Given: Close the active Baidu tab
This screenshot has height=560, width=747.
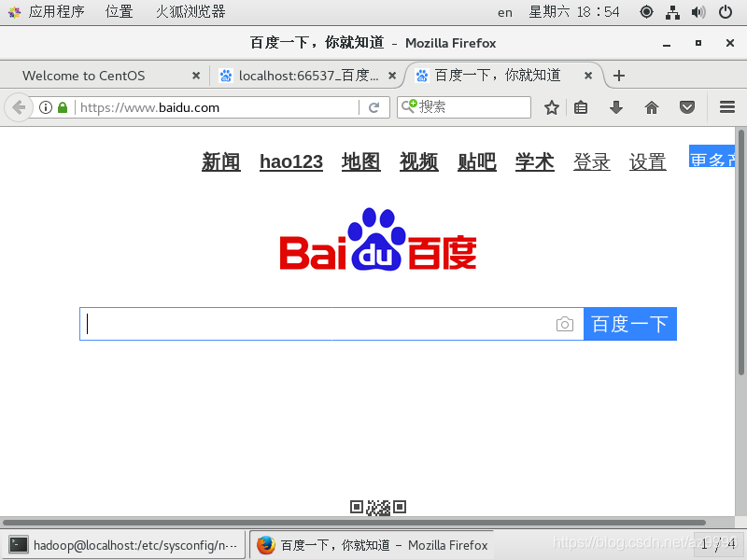Looking at the screenshot, I should click(x=588, y=76).
